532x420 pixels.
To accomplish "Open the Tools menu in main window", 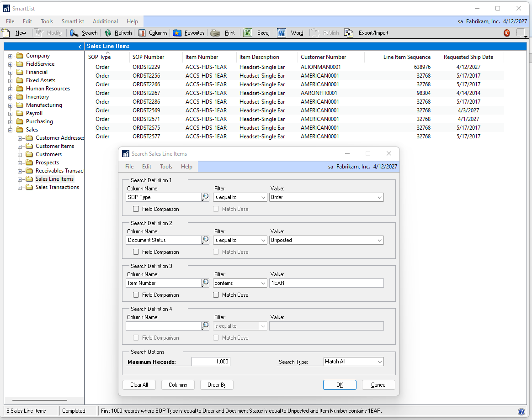I will point(47,21).
